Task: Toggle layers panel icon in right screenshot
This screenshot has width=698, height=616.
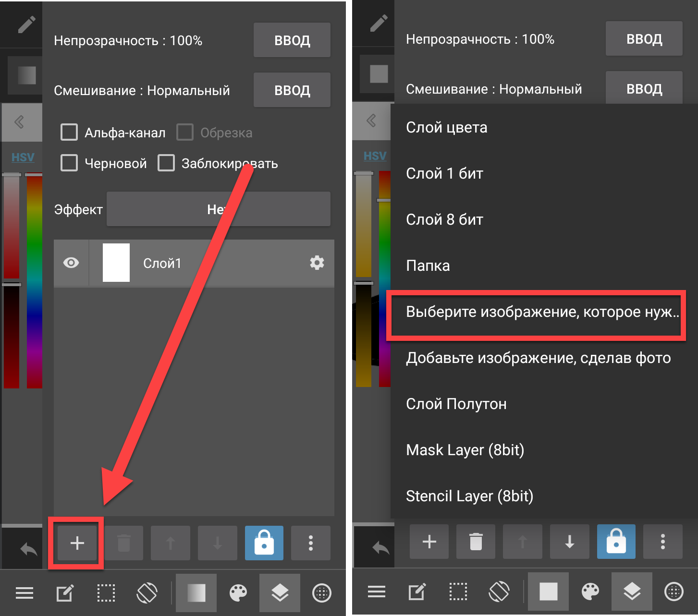Action: [632, 592]
